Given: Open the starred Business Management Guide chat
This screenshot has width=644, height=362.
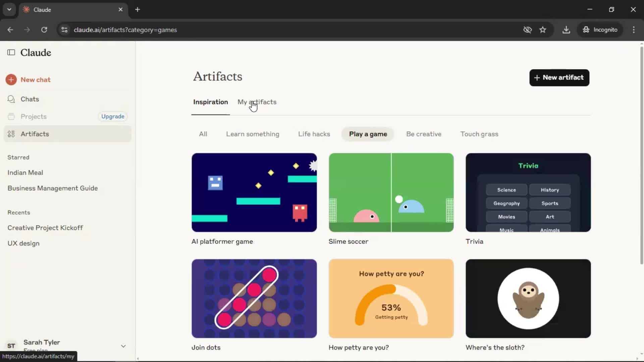Looking at the screenshot, I should [x=53, y=188].
